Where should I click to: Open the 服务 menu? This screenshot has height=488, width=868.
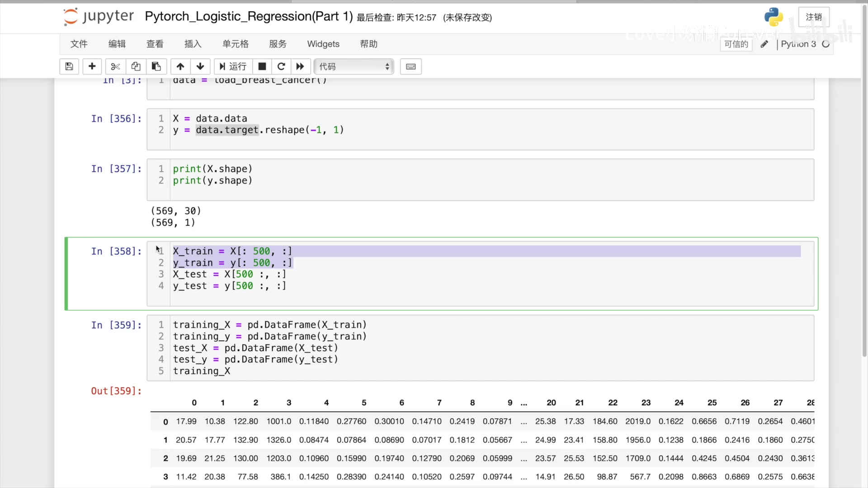(x=278, y=44)
